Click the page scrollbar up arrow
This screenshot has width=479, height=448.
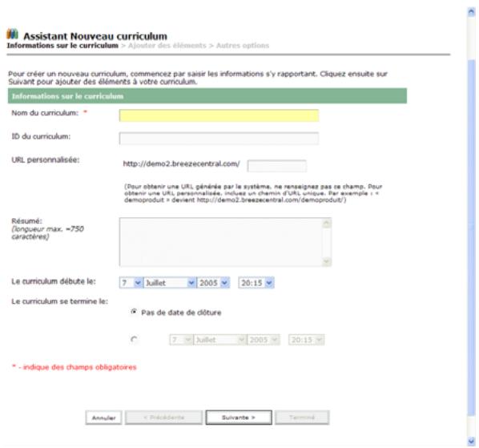point(471,12)
